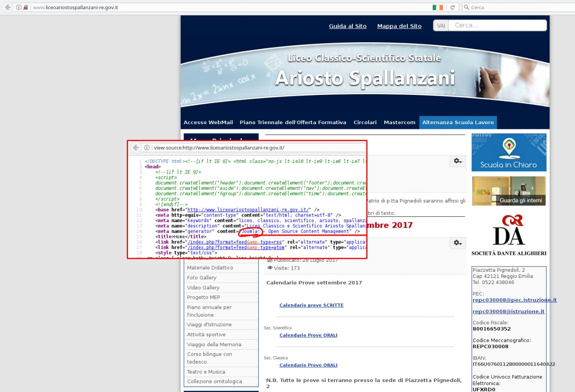Open Calendario Prove ORALI under Sez. Scientifica
This screenshot has width=575, height=392.
[308, 335]
